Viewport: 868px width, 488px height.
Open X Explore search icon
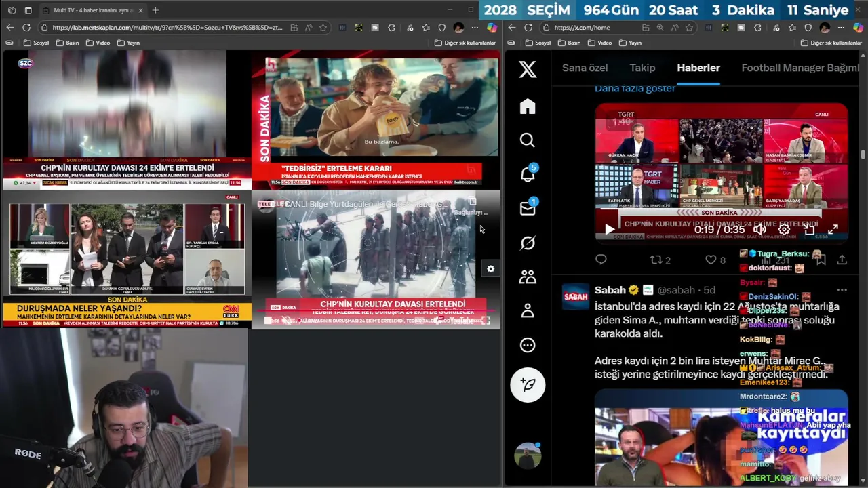528,140
